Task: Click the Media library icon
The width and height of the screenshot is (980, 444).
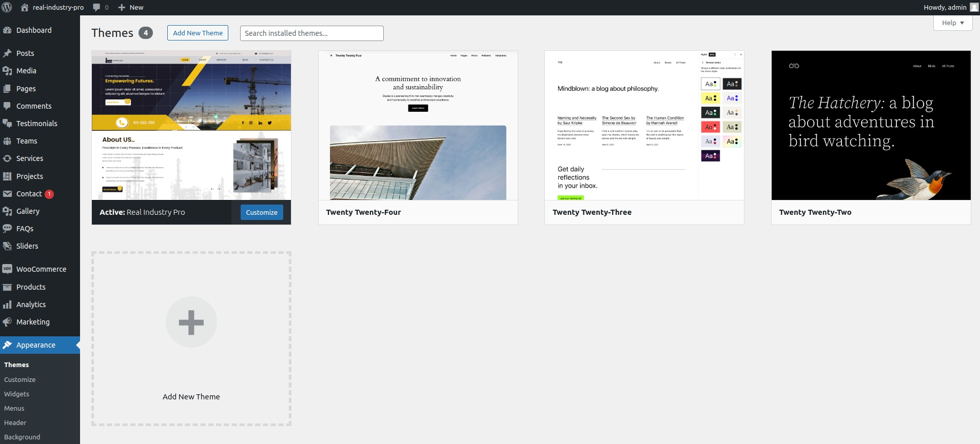Action: click(7, 71)
